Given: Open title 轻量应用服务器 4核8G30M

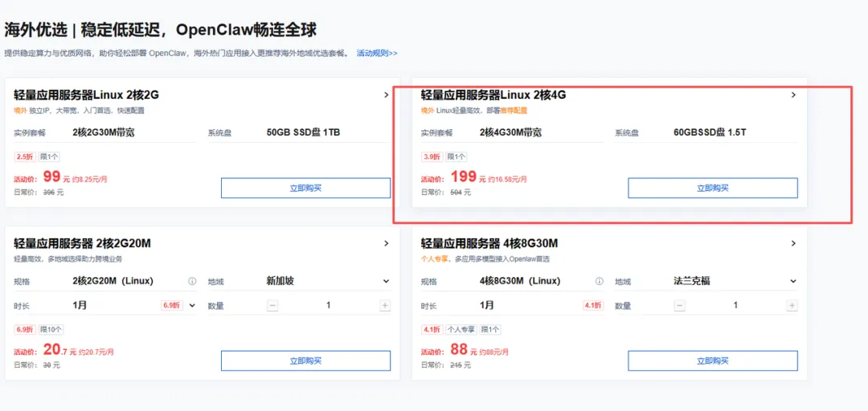Looking at the screenshot, I should [489, 243].
